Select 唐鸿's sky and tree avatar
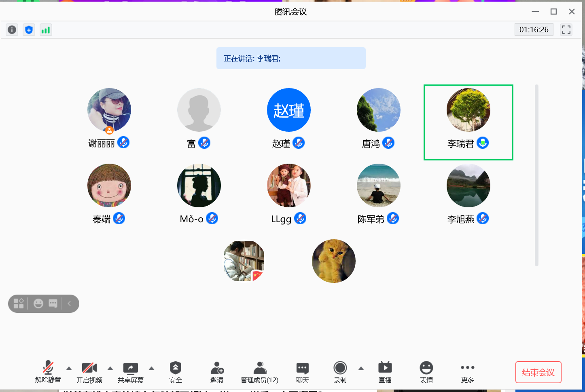Image resolution: width=585 pixels, height=392 pixels. tap(379, 110)
